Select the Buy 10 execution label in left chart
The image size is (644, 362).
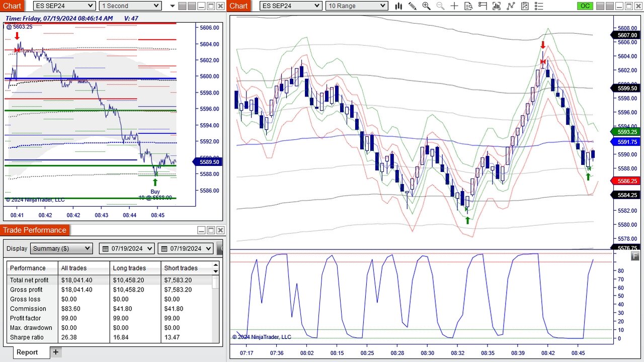(155, 195)
